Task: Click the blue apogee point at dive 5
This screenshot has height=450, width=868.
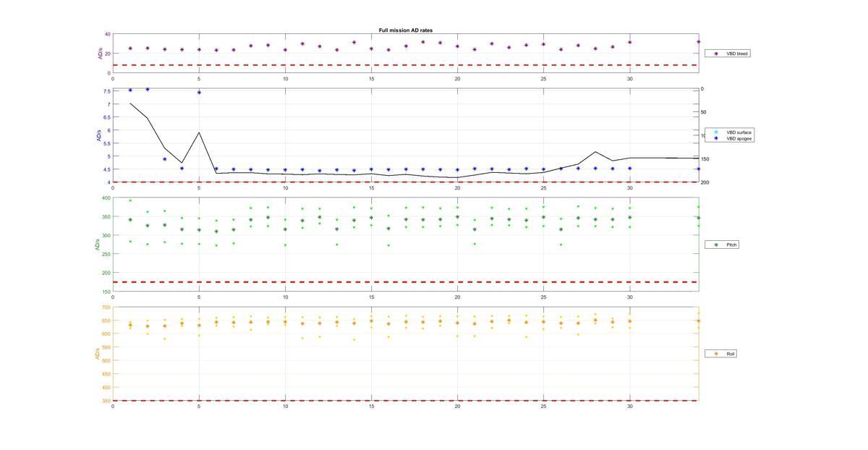Action: coord(199,92)
